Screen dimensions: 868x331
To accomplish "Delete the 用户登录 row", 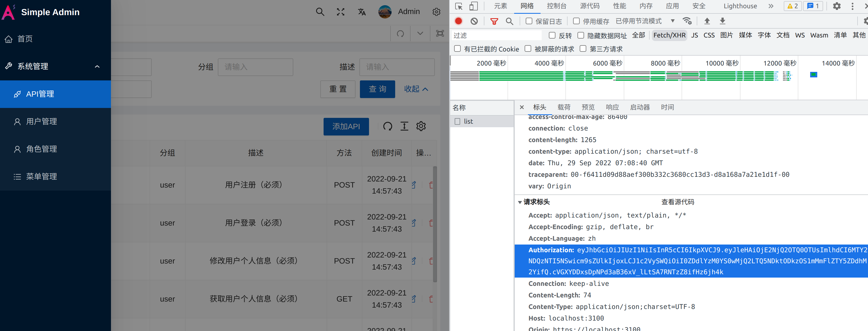I will pyautogui.click(x=431, y=223).
